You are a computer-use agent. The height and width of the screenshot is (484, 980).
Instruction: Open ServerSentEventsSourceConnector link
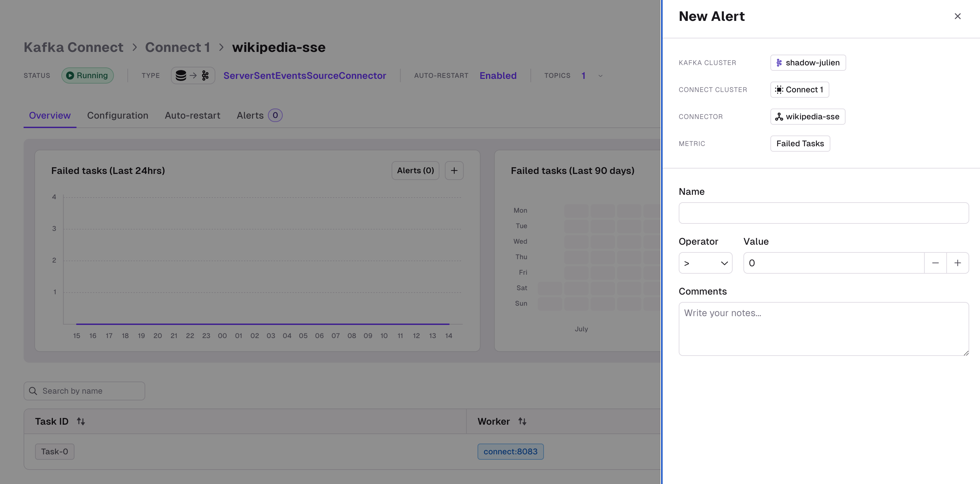[x=304, y=76]
